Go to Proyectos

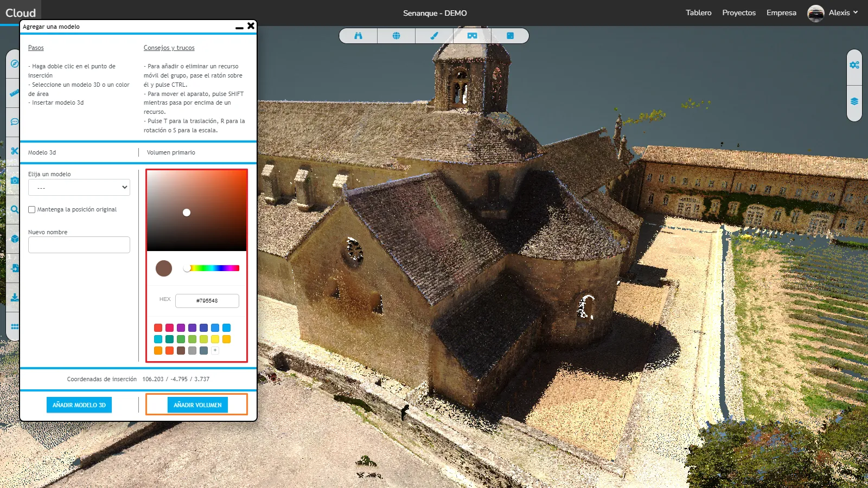(739, 12)
